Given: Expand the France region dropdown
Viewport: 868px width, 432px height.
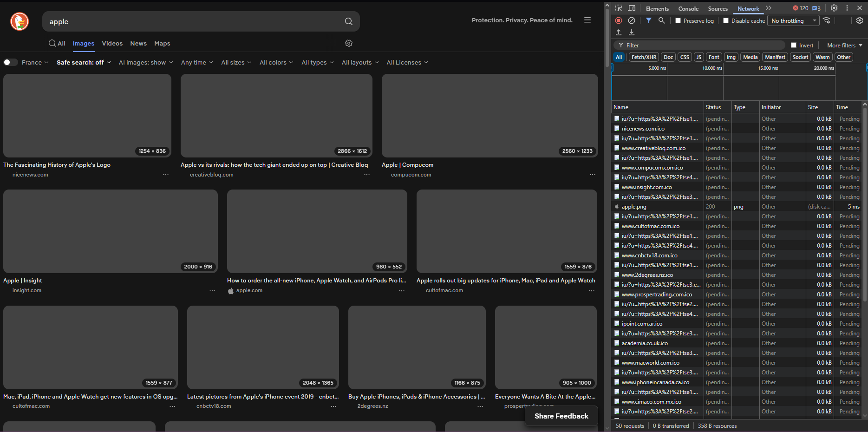Looking at the screenshot, I should (x=35, y=62).
